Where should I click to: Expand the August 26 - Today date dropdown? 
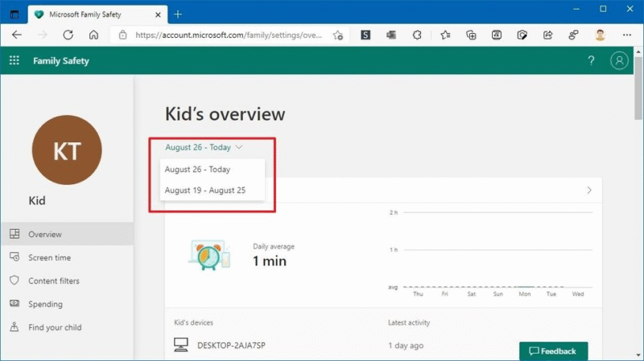[x=204, y=147]
